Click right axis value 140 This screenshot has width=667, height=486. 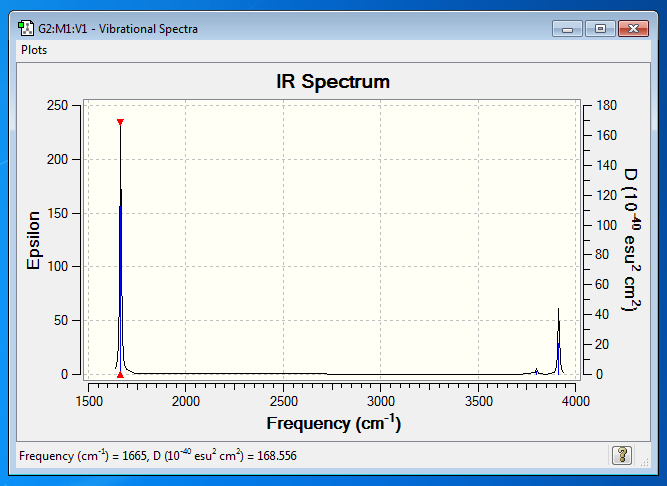point(607,165)
